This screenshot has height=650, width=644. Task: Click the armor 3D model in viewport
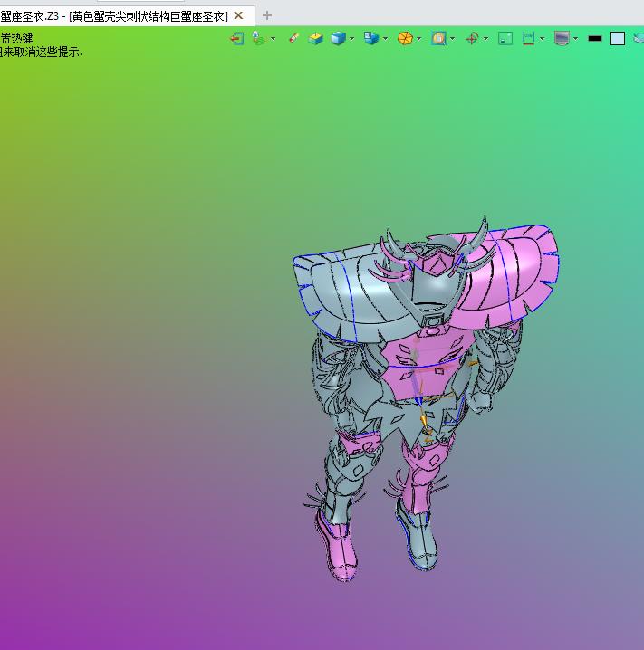pos(425,398)
